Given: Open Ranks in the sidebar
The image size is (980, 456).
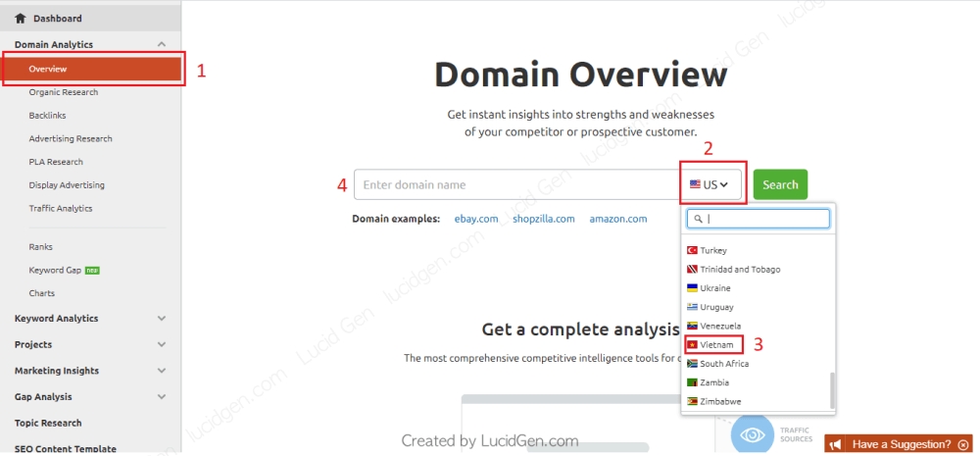Looking at the screenshot, I should coord(40,246).
